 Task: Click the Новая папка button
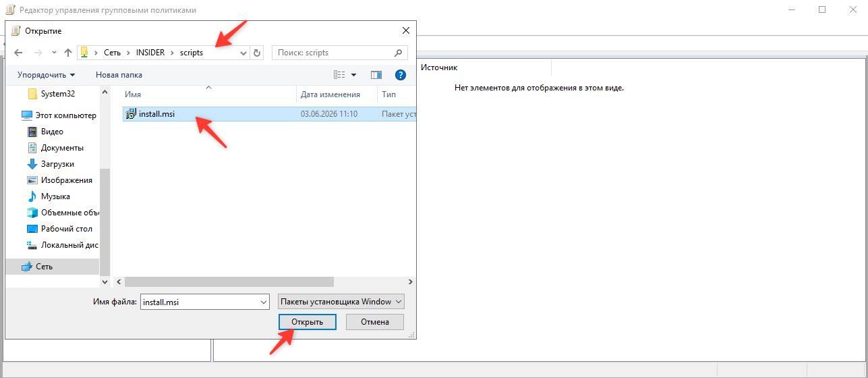point(119,75)
